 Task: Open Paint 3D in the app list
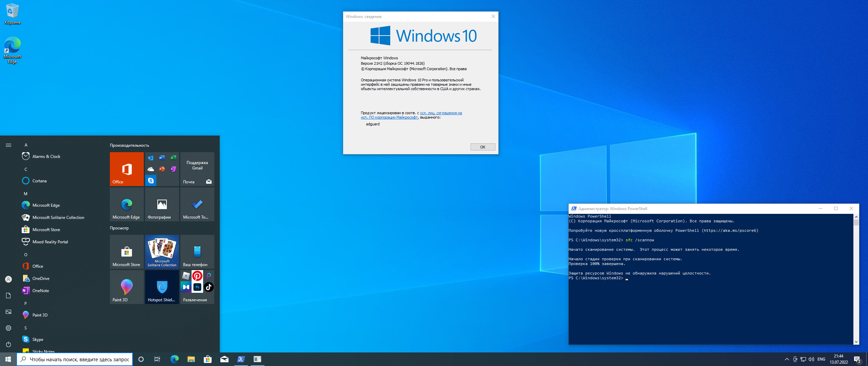click(x=61, y=315)
